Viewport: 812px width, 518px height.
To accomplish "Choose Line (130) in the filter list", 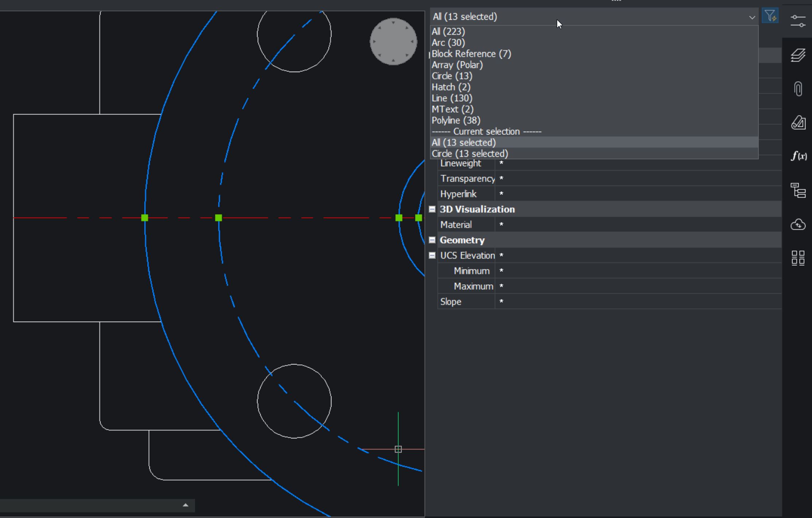I will tap(452, 98).
